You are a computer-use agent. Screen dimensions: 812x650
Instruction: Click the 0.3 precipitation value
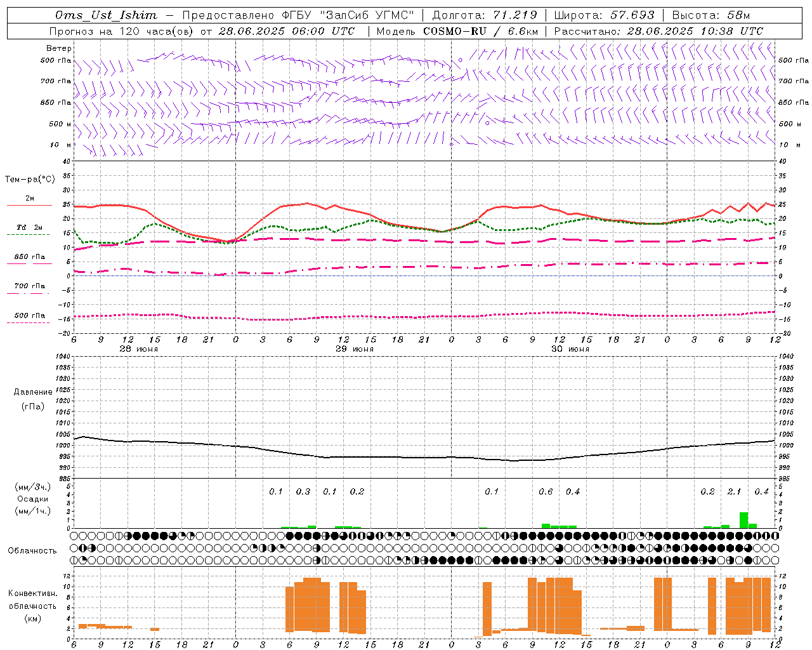point(303,492)
